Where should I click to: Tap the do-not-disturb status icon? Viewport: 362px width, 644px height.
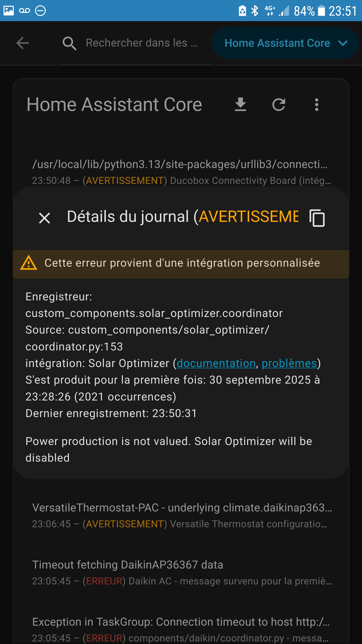40,11
